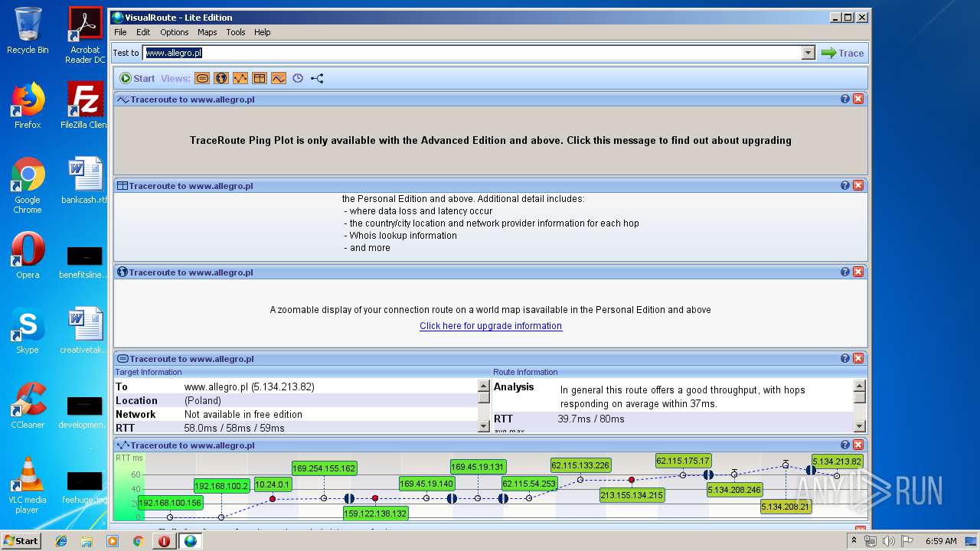Open the Options menu
Screen dimensions: 980x551
click(x=175, y=32)
